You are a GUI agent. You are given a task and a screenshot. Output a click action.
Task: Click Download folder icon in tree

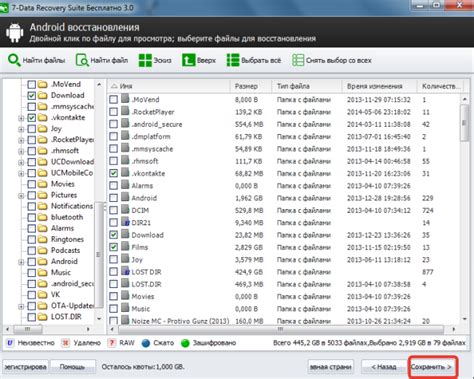point(42,95)
